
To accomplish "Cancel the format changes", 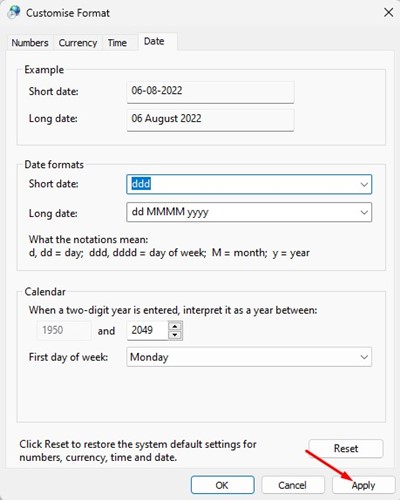I will pos(293,485).
